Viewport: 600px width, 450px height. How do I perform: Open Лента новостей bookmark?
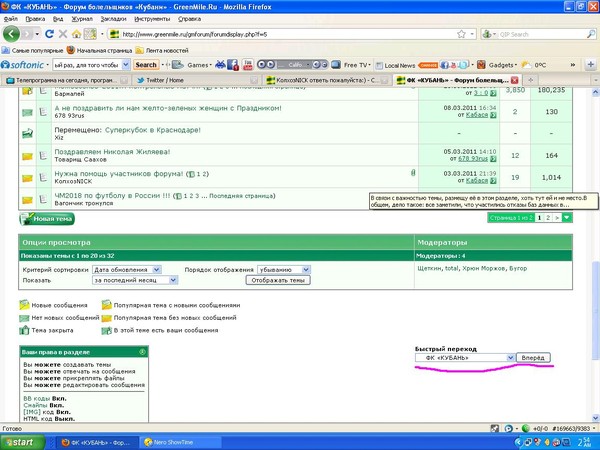162,51
